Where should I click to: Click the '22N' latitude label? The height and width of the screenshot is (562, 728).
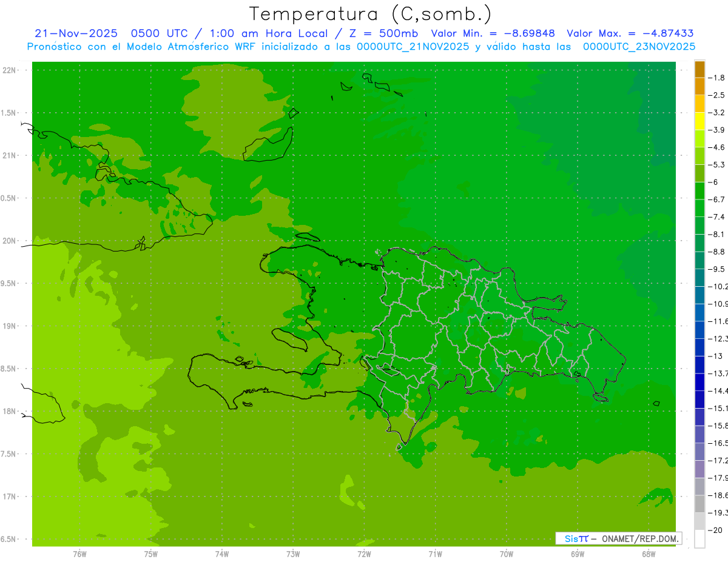click(x=9, y=70)
